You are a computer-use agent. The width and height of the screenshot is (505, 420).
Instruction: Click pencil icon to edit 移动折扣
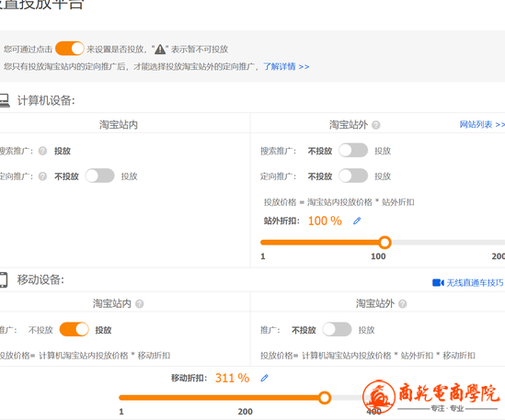(x=264, y=378)
